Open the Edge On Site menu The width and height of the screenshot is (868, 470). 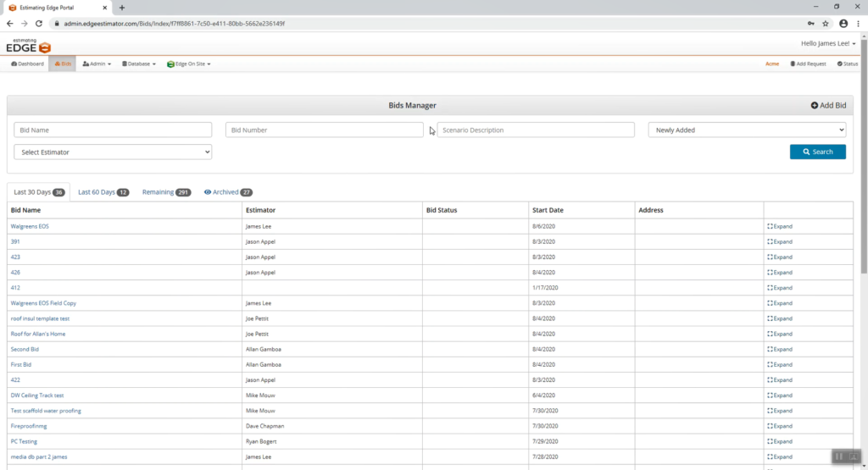pyautogui.click(x=188, y=64)
